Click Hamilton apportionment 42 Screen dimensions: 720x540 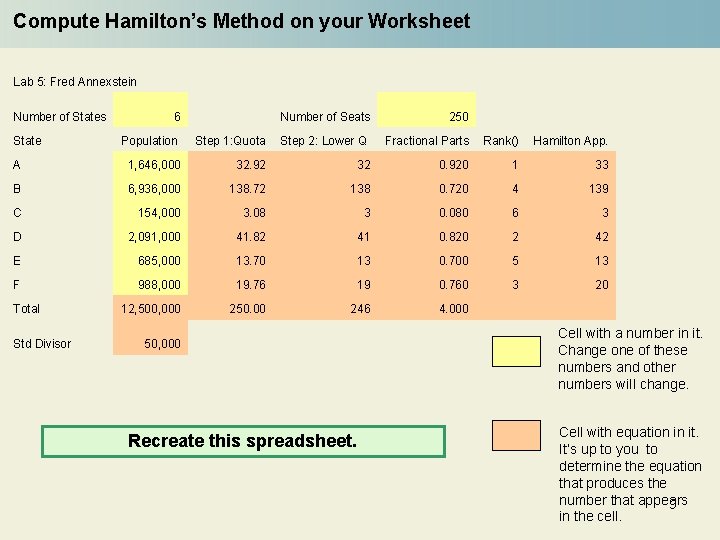pyautogui.click(x=602, y=236)
